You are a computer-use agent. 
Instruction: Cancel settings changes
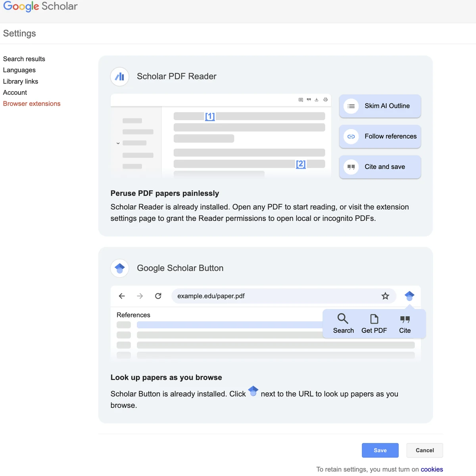pyautogui.click(x=425, y=450)
